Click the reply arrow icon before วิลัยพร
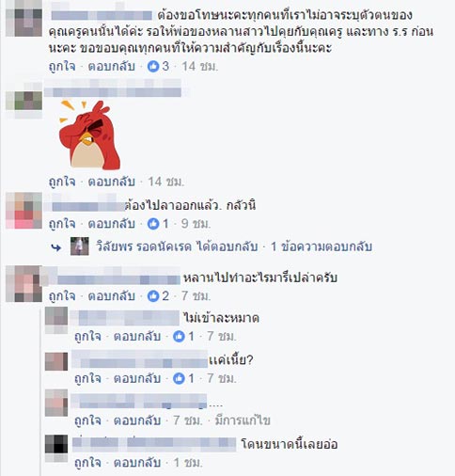Viewport: 455px width, 476px height. pos(56,247)
